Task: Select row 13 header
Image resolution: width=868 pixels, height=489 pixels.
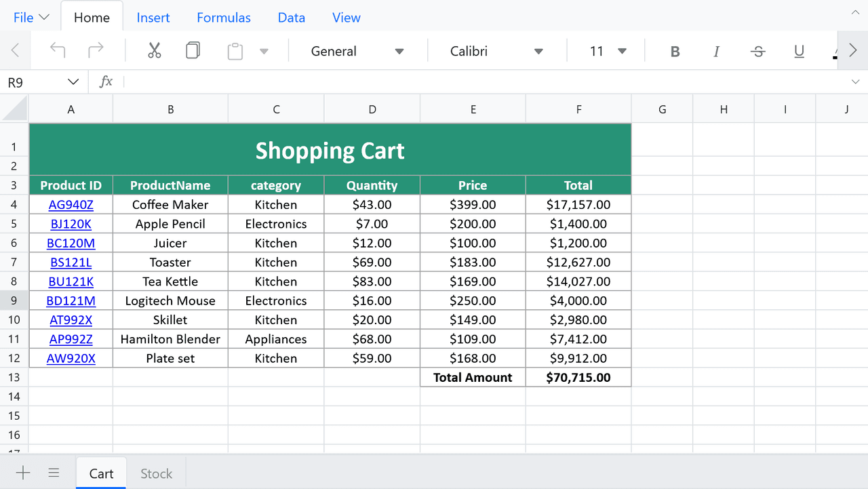Action: (x=14, y=377)
